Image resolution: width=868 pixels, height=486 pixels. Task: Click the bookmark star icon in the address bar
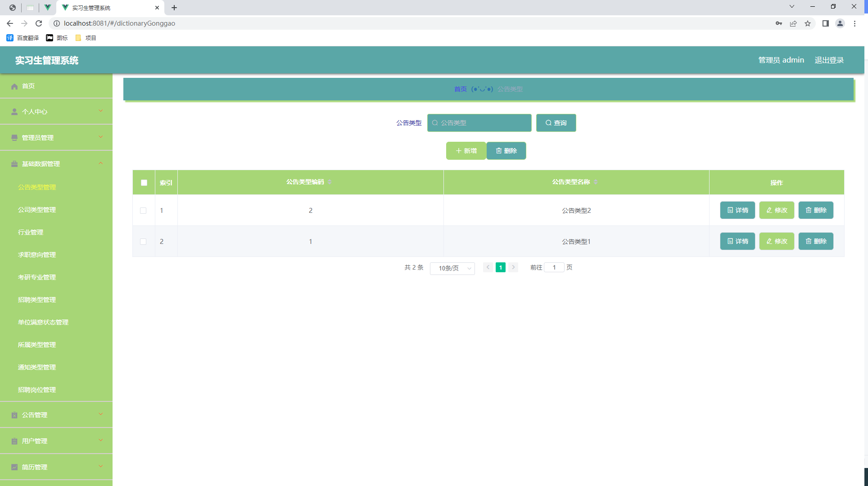[808, 23]
